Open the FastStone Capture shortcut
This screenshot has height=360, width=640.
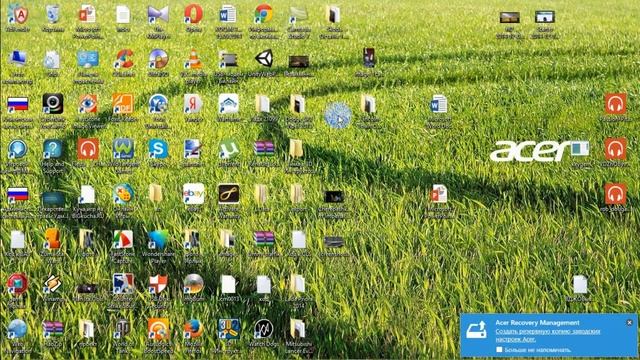click(123, 239)
